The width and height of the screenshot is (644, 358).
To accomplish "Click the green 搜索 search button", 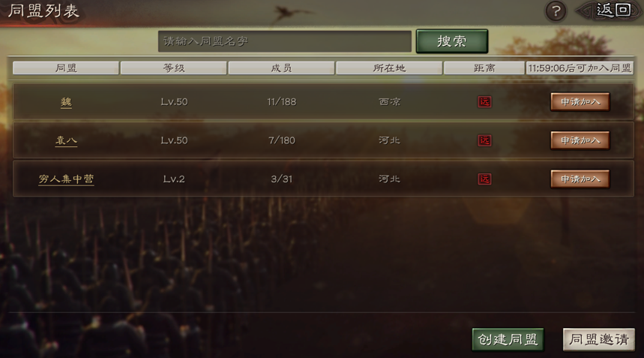I will pos(452,41).
